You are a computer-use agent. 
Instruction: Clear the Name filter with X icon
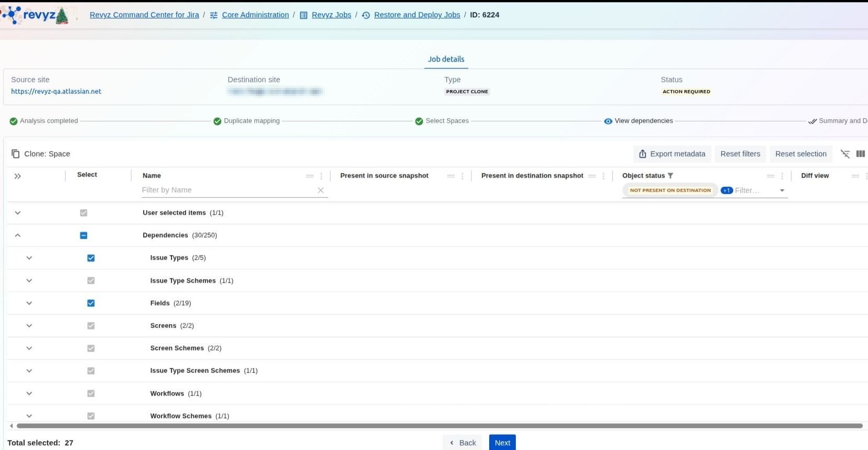click(321, 190)
